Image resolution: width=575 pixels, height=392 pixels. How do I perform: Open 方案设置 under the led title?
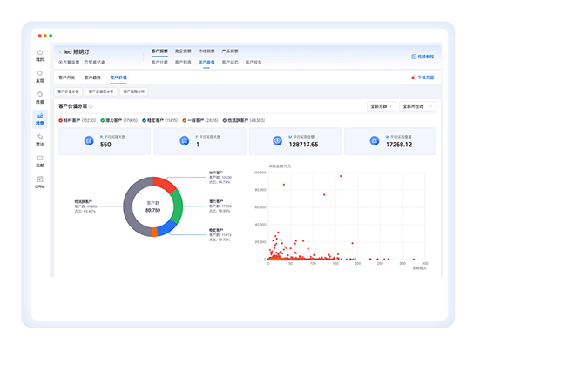coord(69,63)
